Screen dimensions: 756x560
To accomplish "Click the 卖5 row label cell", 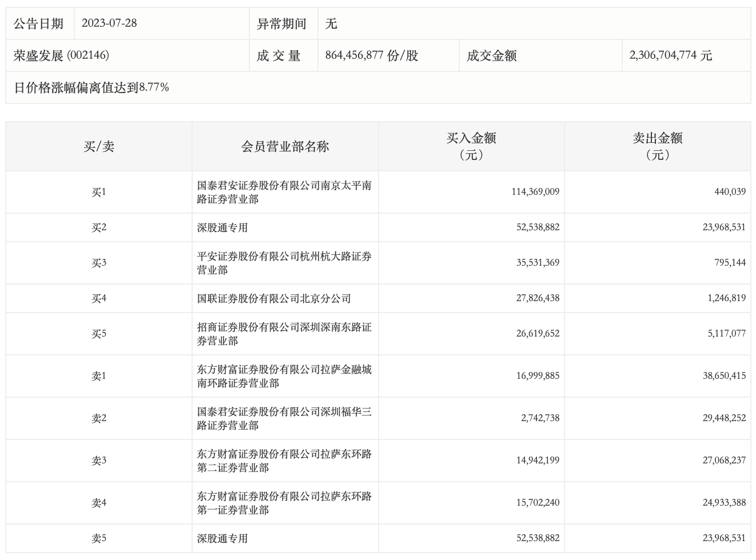I will pos(99,538).
